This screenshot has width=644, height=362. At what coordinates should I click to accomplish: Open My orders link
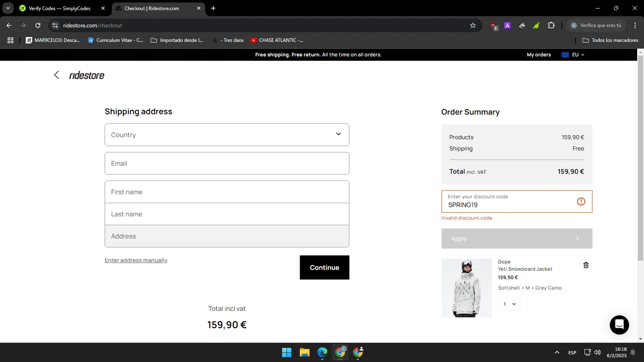click(539, 54)
